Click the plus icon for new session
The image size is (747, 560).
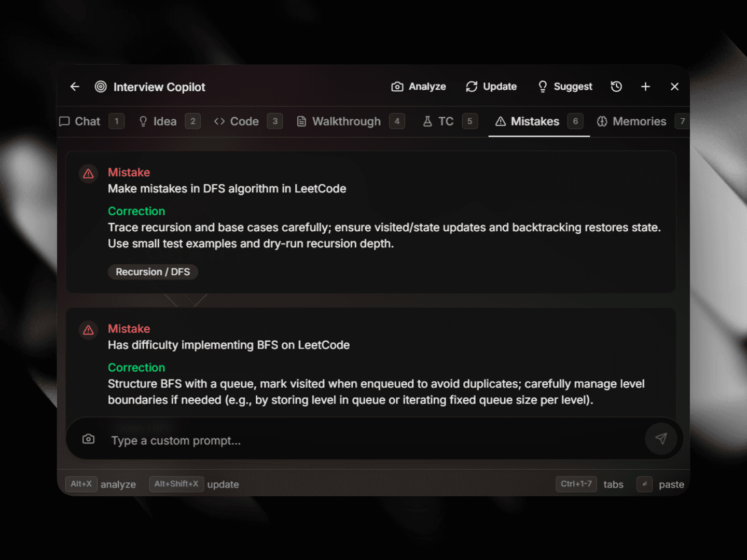[x=645, y=87]
